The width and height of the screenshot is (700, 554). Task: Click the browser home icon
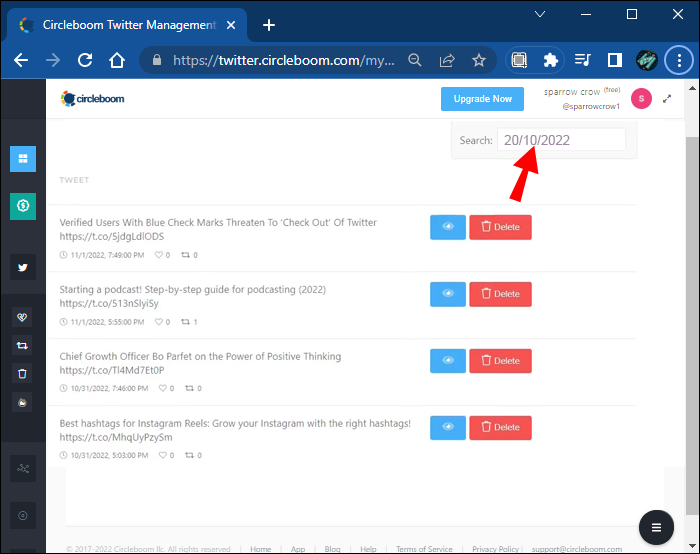tap(117, 60)
